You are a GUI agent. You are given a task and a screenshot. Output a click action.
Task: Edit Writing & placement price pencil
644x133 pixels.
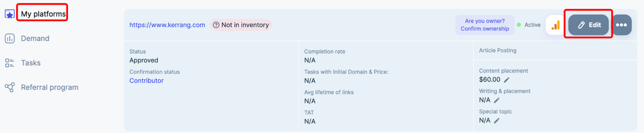(497, 100)
